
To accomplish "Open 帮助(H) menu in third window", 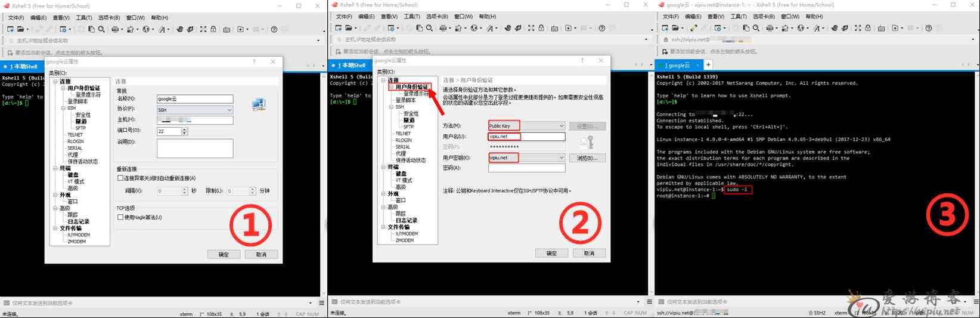I will pos(815,17).
